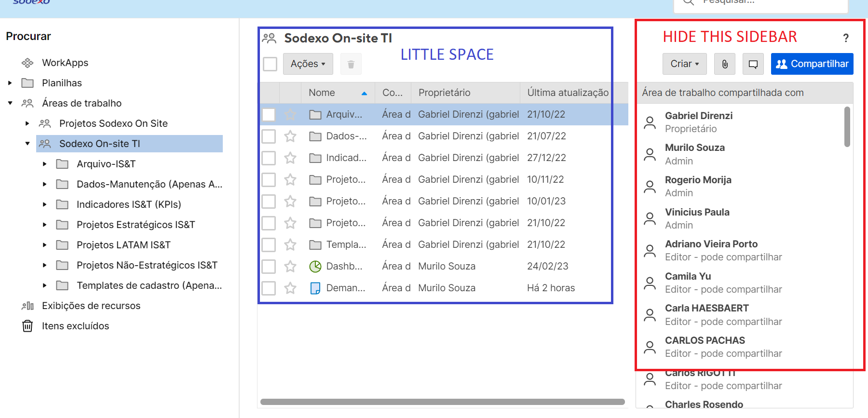Open the Arquiv... folder link

tap(344, 114)
